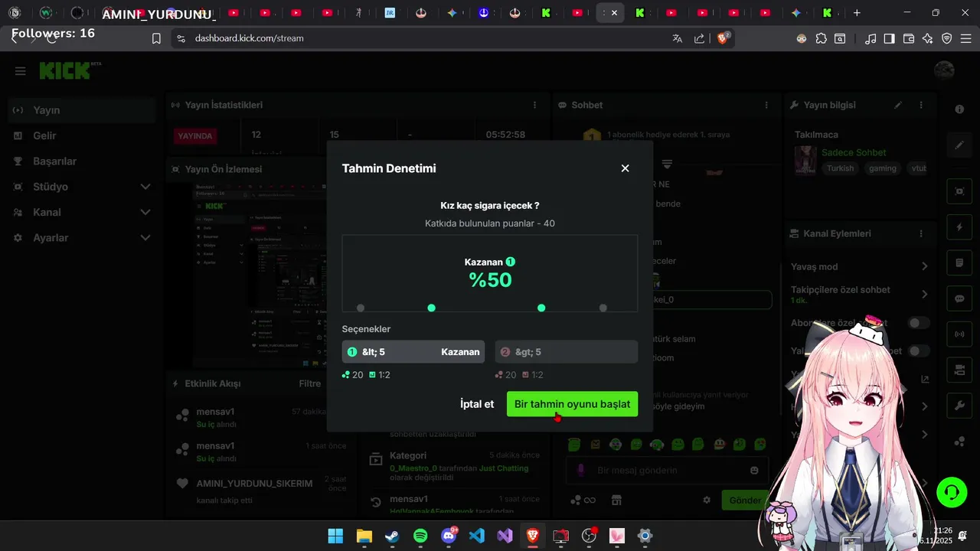
Task: Go to Yayın in sidebar
Action: (x=82, y=110)
